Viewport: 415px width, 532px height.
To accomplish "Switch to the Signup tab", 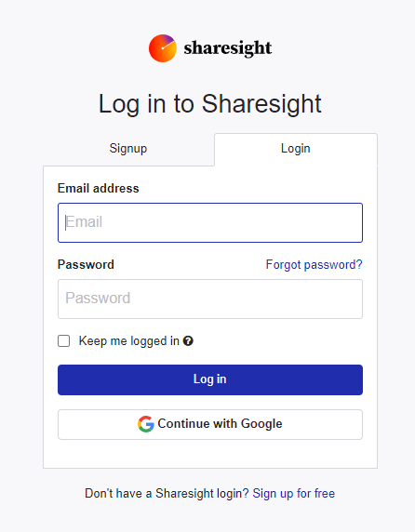I will pos(128,149).
